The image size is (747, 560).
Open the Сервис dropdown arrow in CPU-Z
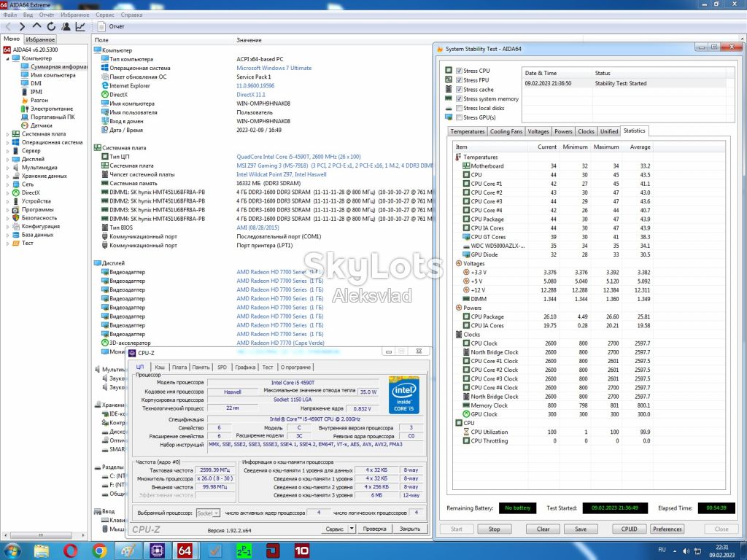point(352,529)
